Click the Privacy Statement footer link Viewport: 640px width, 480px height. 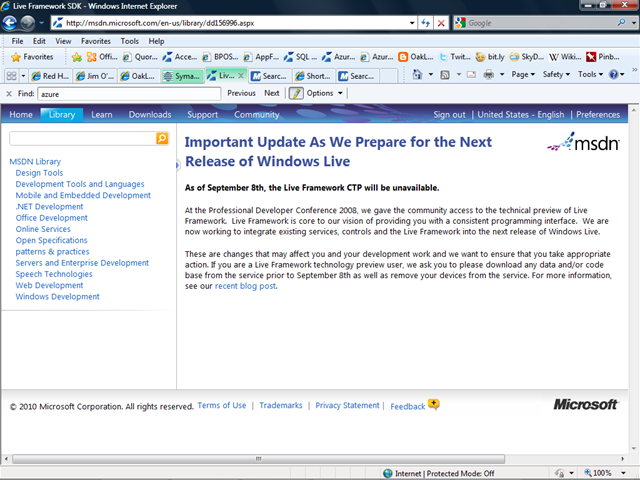(x=347, y=405)
